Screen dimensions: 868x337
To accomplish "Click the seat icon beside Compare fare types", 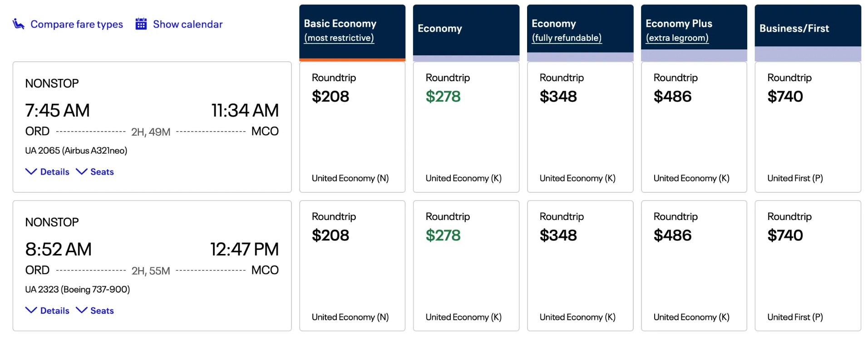I will 19,24.
